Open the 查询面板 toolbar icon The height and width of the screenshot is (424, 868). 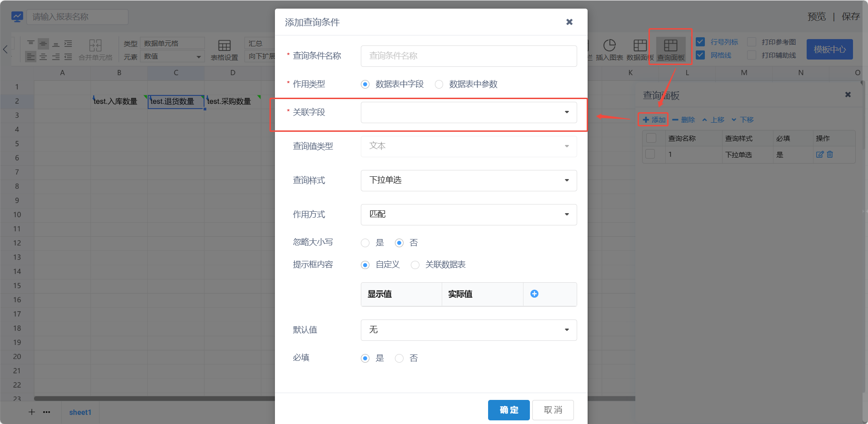point(670,46)
